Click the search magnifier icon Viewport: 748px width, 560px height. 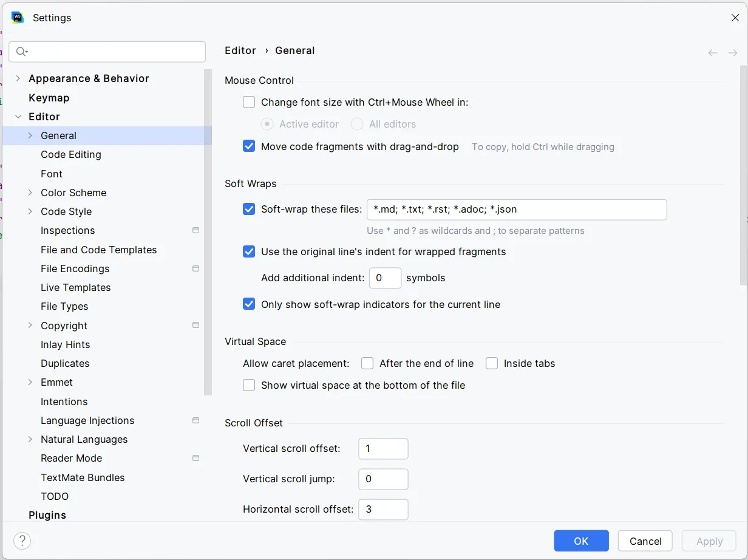tap(21, 52)
